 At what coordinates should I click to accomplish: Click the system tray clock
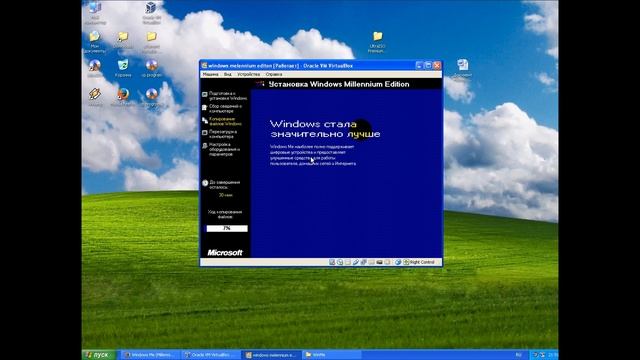pos(552,355)
